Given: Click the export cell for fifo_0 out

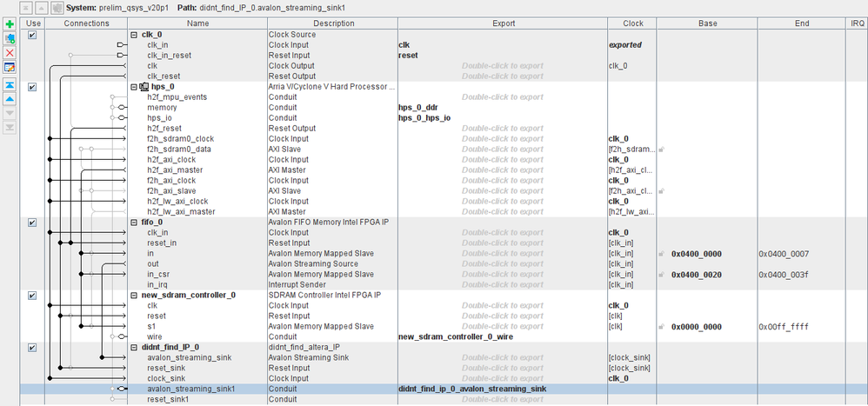Looking at the screenshot, I should tap(503, 263).
